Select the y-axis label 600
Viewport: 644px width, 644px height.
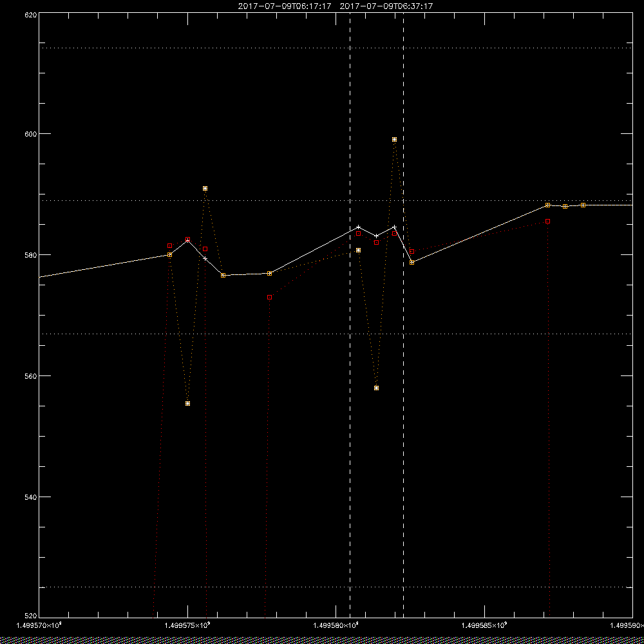coord(31,133)
